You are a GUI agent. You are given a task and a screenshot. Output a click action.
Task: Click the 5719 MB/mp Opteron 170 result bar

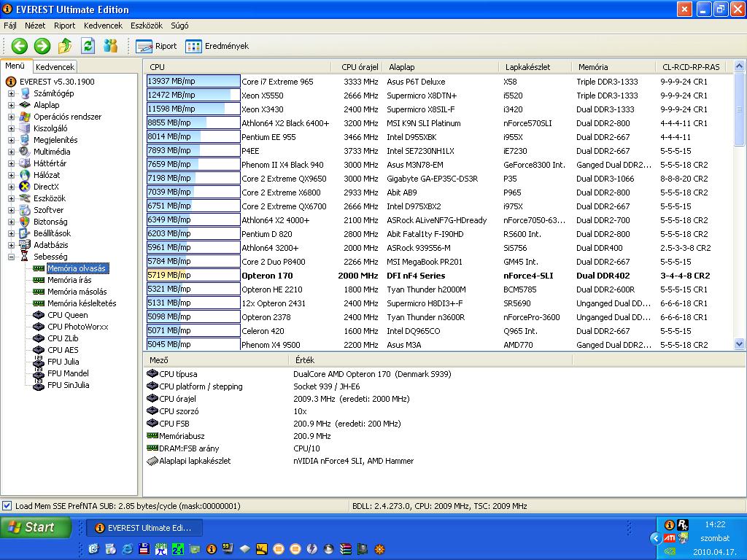193,275
